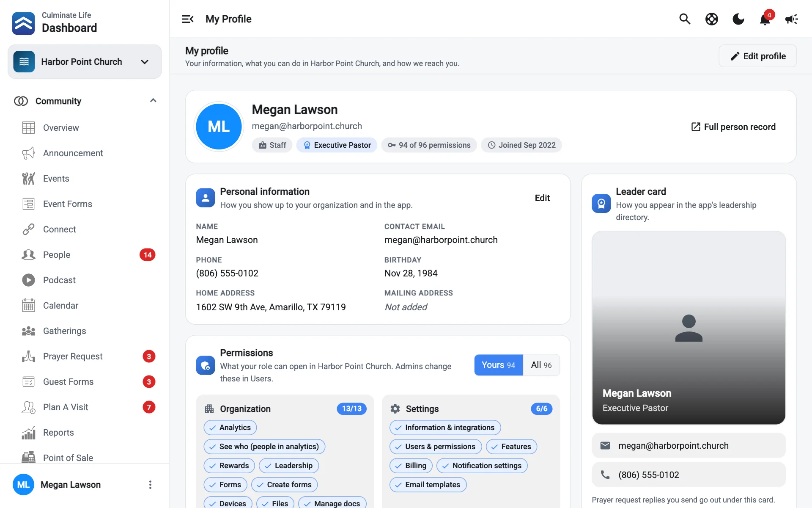Click the ML avatar at sidebar bottom
The width and height of the screenshot is (812, 508).
(23, 485)
